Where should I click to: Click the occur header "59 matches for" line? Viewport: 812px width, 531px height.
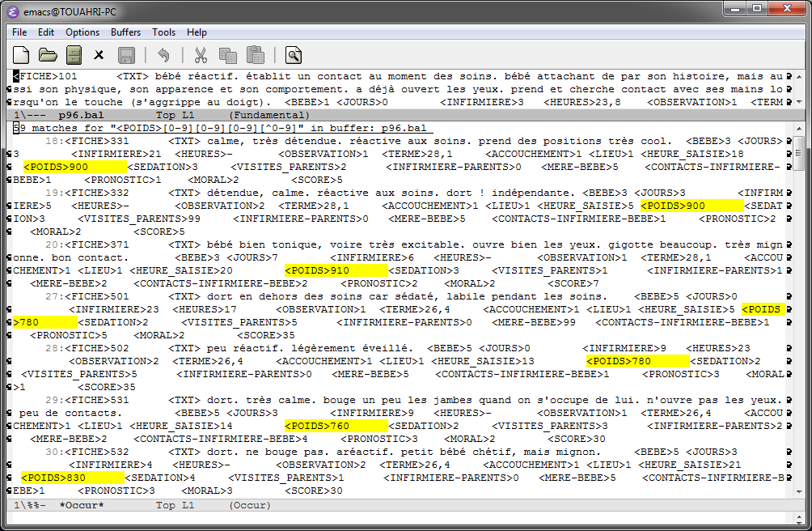click(x=222, y=128)
